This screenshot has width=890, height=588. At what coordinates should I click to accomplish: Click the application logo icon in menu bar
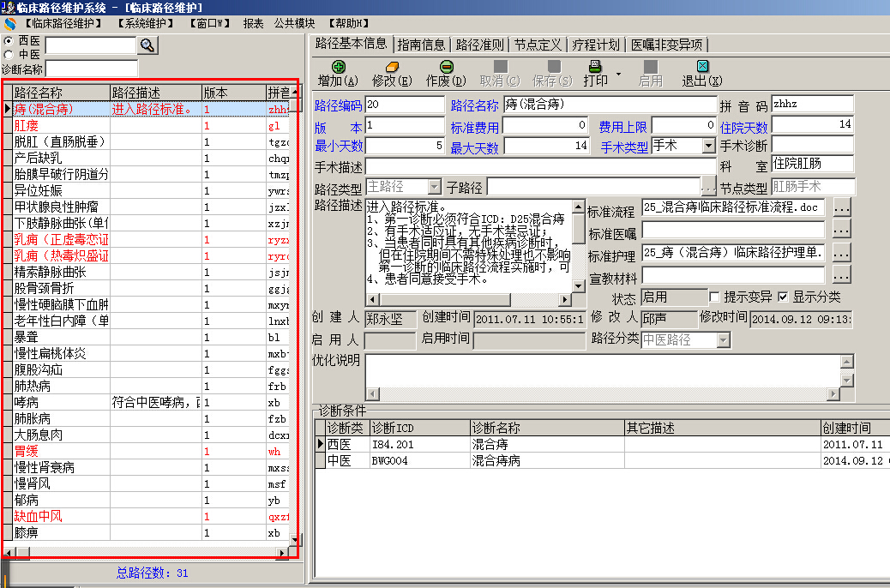pos(9,24)
